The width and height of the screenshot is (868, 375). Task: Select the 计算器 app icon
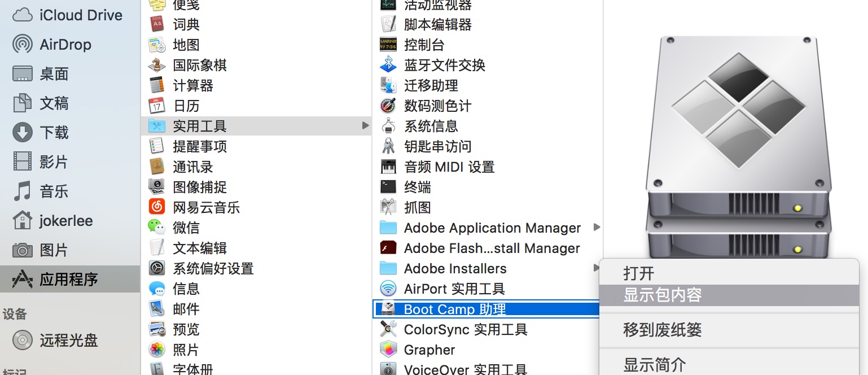tap(156, 85)
